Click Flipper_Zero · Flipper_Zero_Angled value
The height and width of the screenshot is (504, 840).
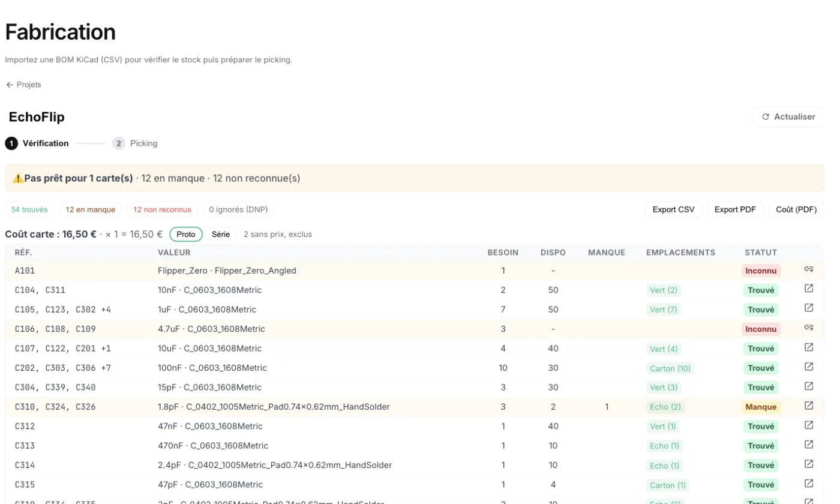pyautogui.click(x=227, y=271)
